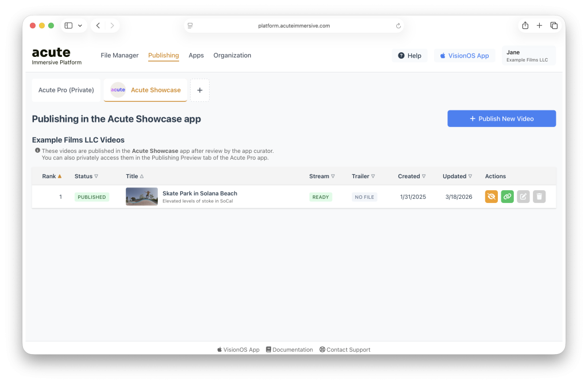
Task: Click the address bar URL field
Action: [x=294, y=26]
